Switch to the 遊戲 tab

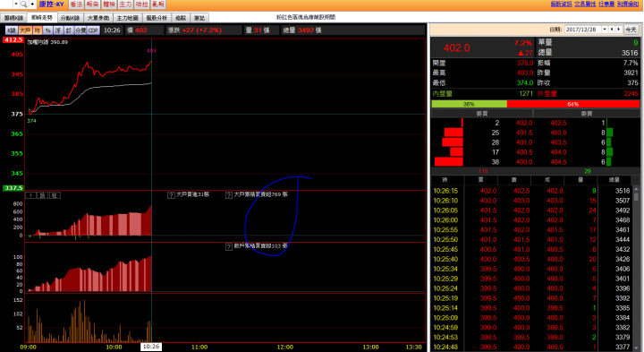(181, 18)
